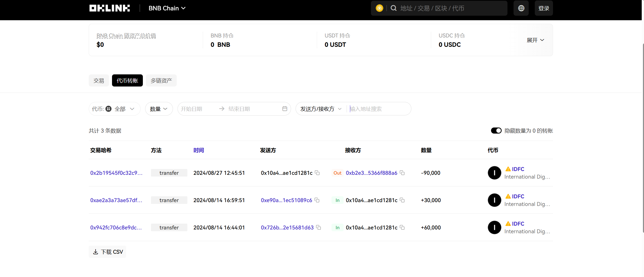Click the OKLINK logo
The height and width of the screenshot is (277, 644).
coord(109,8)
